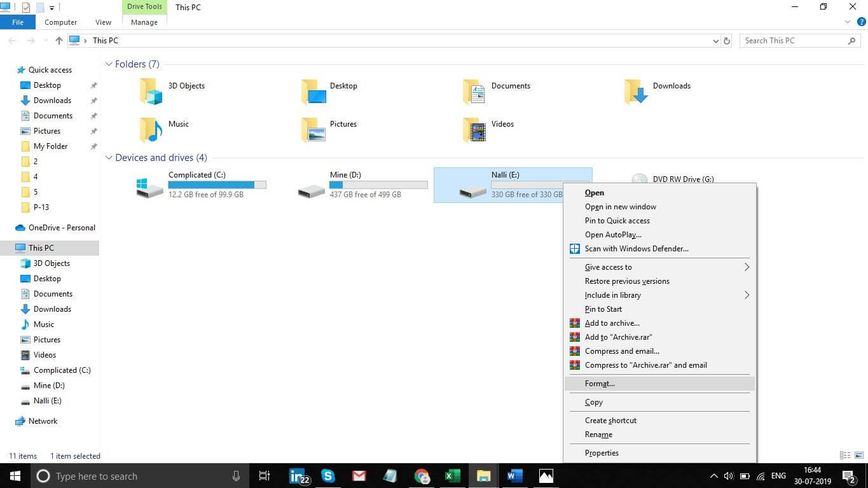Open the Music folder in Folders section
The image size is (868, 488).
coord(151,130)
